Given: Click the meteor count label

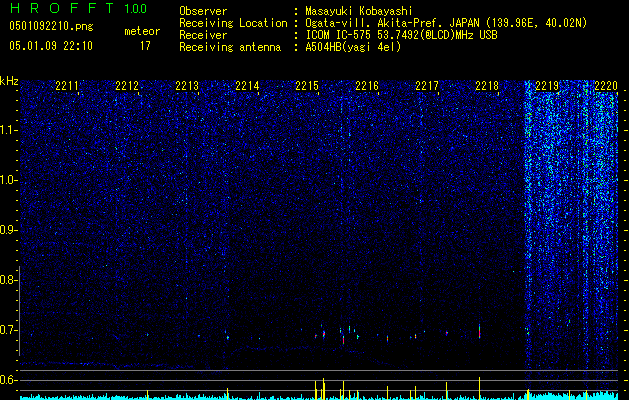Looking at the screenshot, I should pyautogui.click(x=142, y=31).
